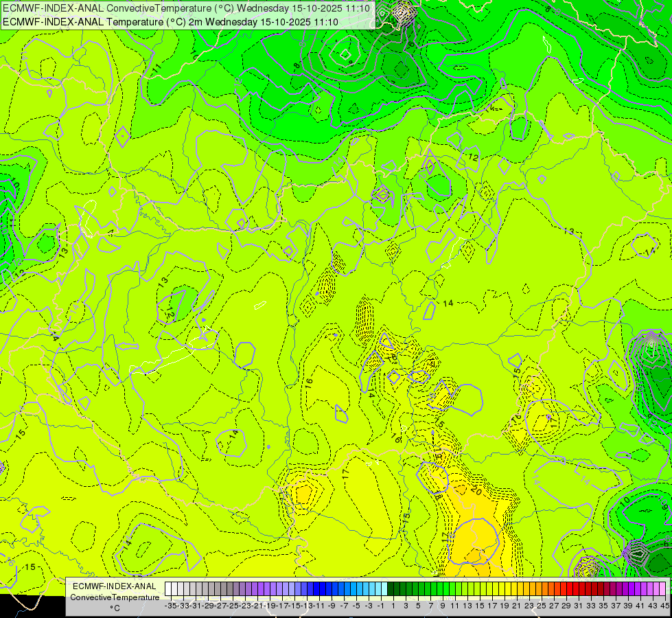Click the legend label ECMWF-INDEX-ANAL
The height and width of the screenshot is (618, 672).
tap(115, 586)
